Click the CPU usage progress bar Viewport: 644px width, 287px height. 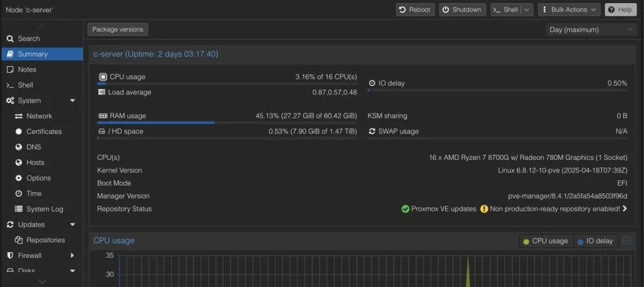[x=227, y=84]
